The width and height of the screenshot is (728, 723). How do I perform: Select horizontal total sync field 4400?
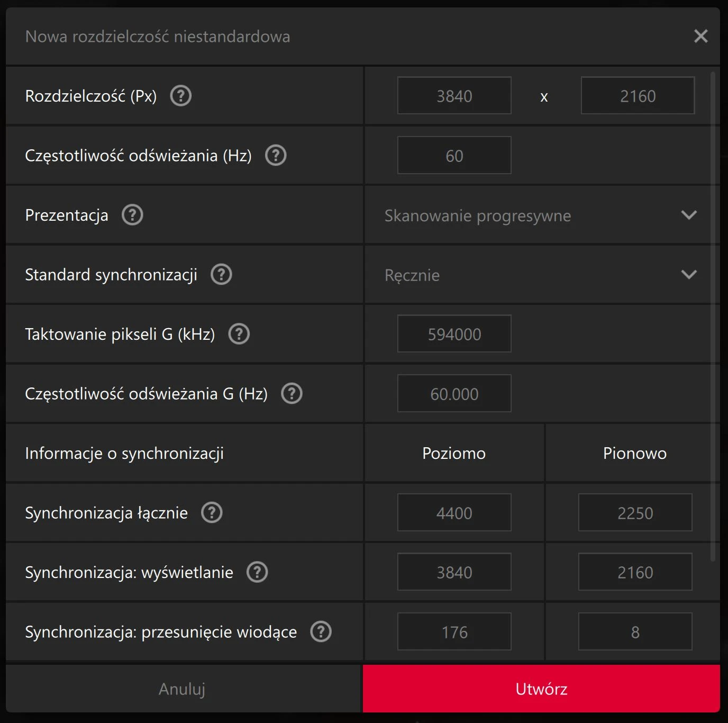pos(454,512)
